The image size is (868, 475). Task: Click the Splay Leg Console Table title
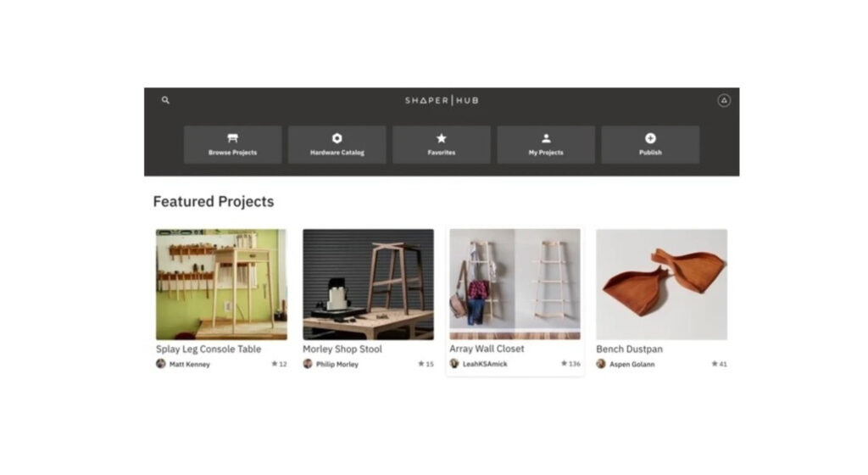[x=209, y=349]
